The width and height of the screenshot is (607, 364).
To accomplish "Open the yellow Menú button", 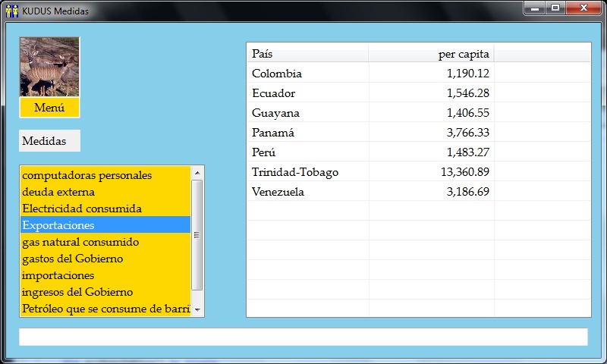I will coord(49,108).
